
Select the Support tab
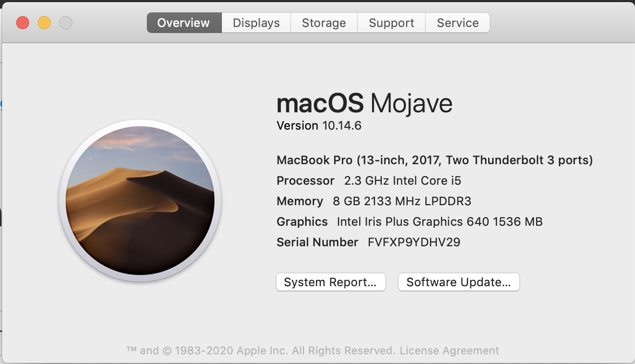391,23
